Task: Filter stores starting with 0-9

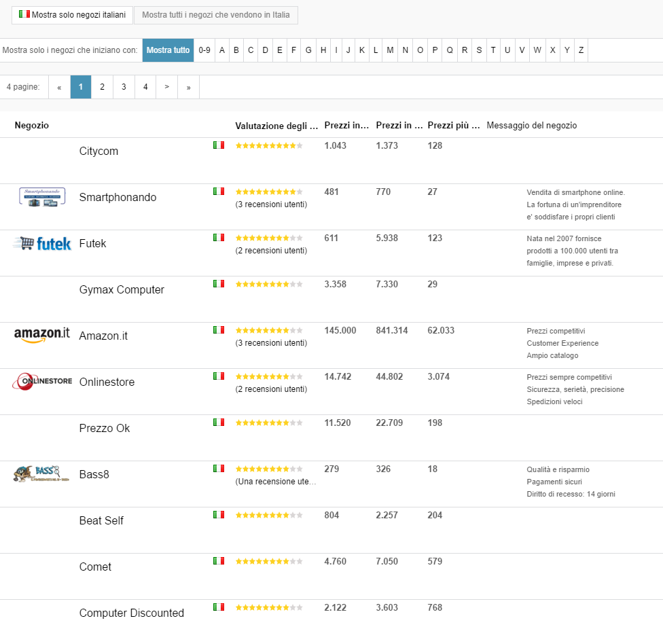Action: click(x=204, y=50)
